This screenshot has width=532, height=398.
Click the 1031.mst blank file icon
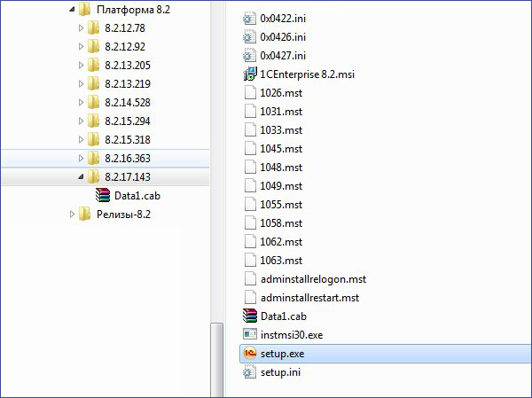click(250, 112)
